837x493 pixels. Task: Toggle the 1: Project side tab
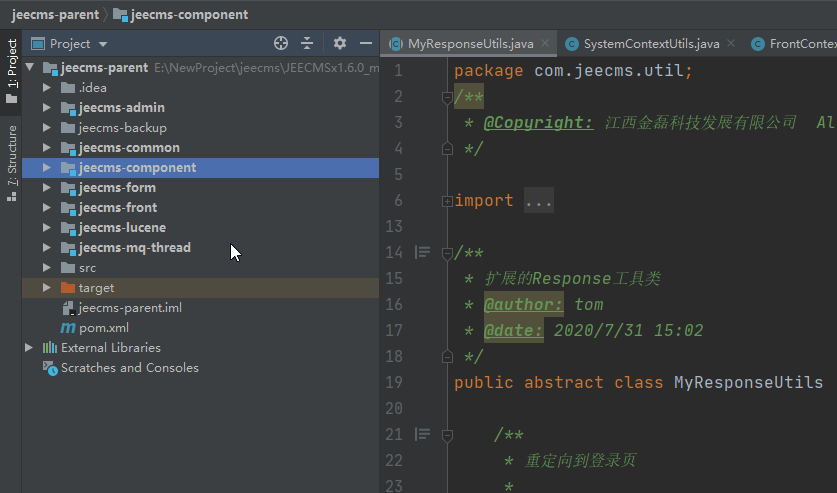pyautogui.click(x=12, y=70)
